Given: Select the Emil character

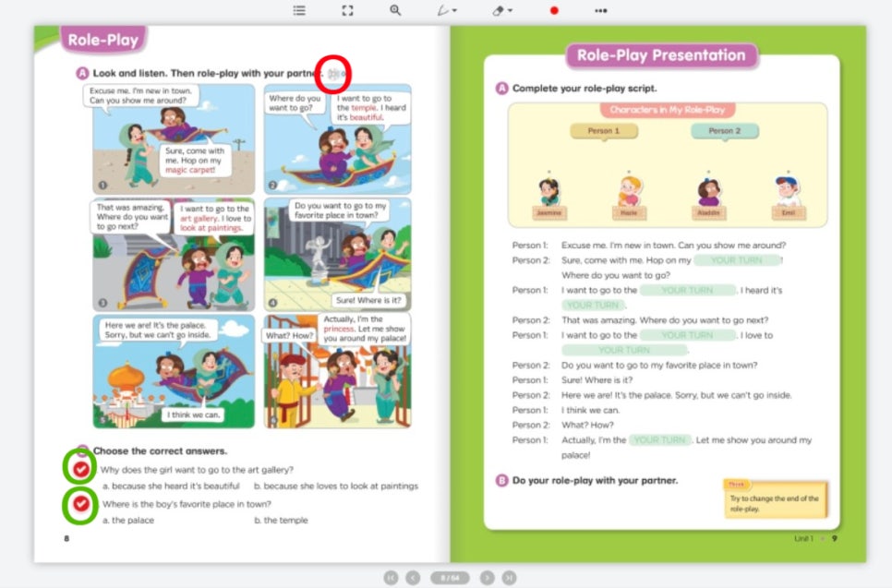Looking at the screenshot, I should coord(788,197).
